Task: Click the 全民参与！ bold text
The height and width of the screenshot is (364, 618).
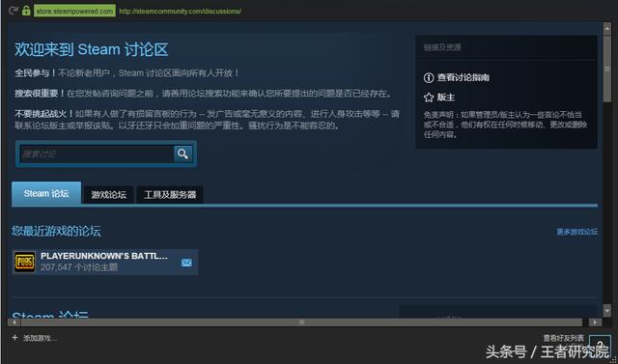Action: pos(36,73)
